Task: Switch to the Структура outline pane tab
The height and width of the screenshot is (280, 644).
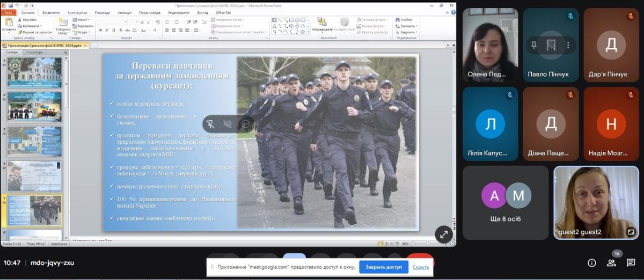Action: pos(35,53)
